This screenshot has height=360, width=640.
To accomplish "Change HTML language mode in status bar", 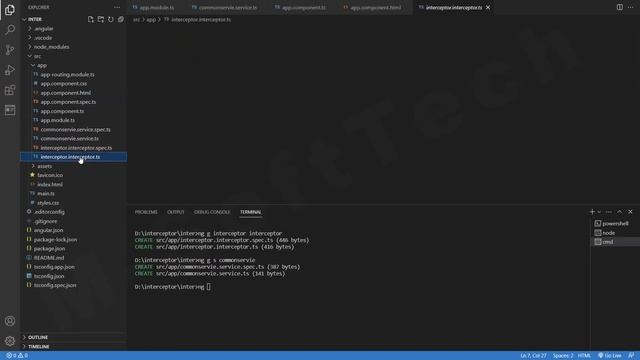I will (x=584, y=356).
